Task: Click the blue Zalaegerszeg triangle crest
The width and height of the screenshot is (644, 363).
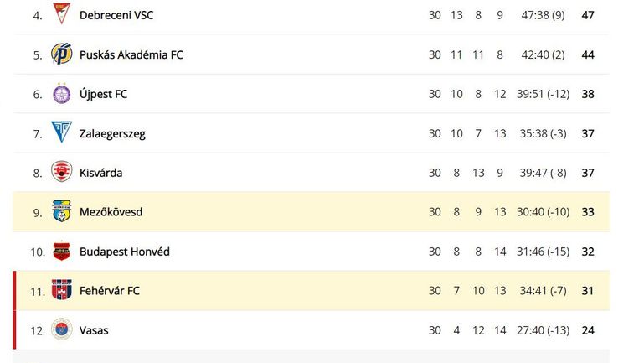Action: (x=62, y=132)
